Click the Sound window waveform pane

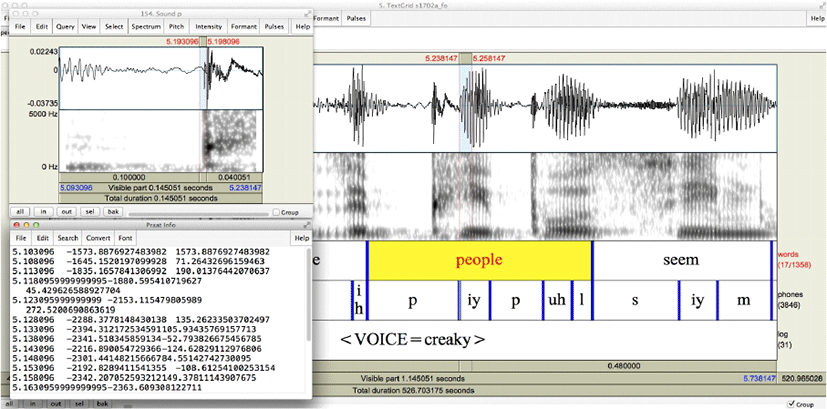(160, 78)
